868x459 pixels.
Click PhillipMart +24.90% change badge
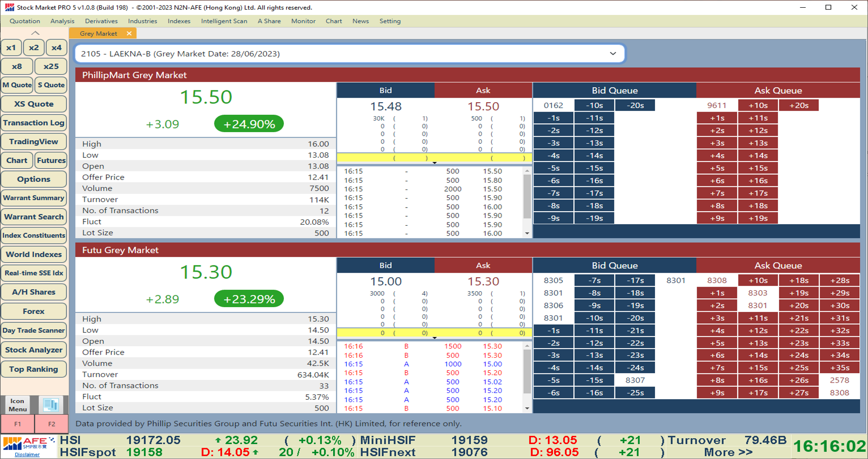pyautogui.click(x=249, y=124)
